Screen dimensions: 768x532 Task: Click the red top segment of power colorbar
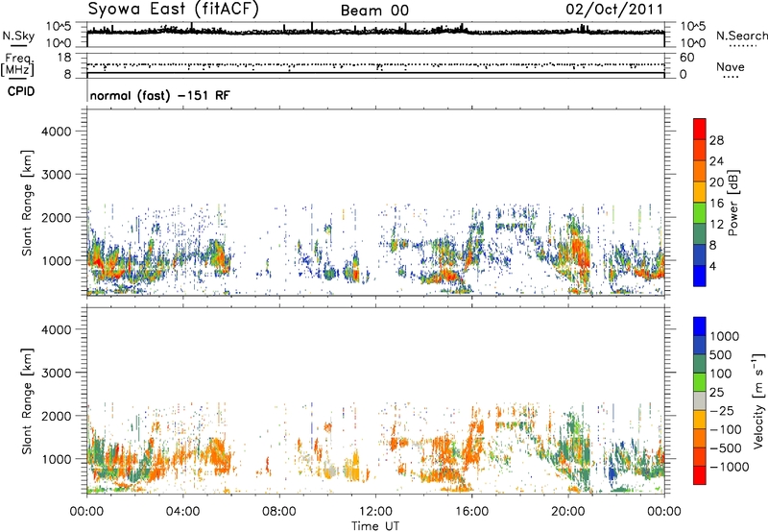[x=700, y=129]
